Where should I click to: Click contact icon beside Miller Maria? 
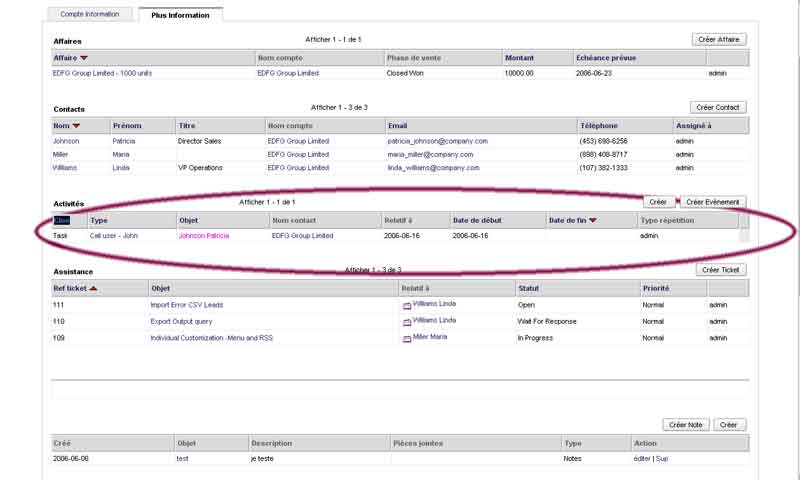[x=407, y=338]
